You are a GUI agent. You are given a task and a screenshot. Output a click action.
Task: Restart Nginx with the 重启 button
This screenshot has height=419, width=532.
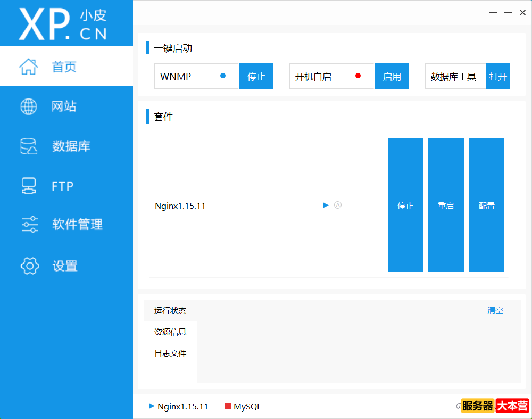tap(446, 205)
